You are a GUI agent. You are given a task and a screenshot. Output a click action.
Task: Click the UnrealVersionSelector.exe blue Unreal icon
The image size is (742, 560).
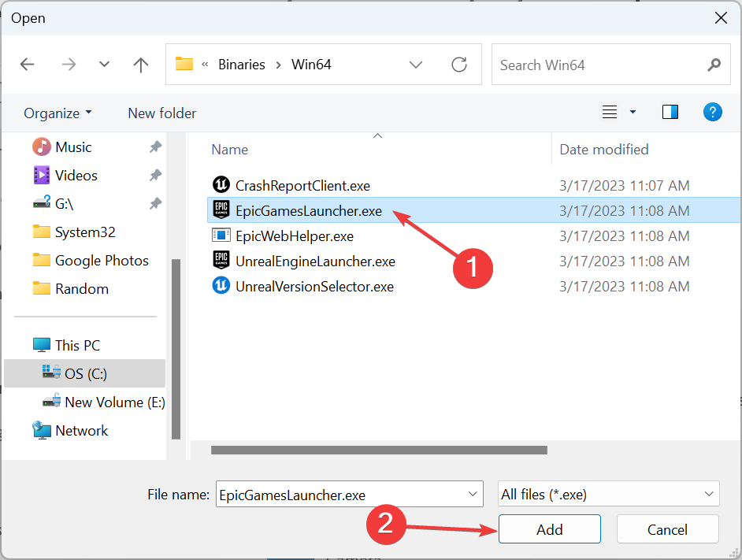point(221,285)
